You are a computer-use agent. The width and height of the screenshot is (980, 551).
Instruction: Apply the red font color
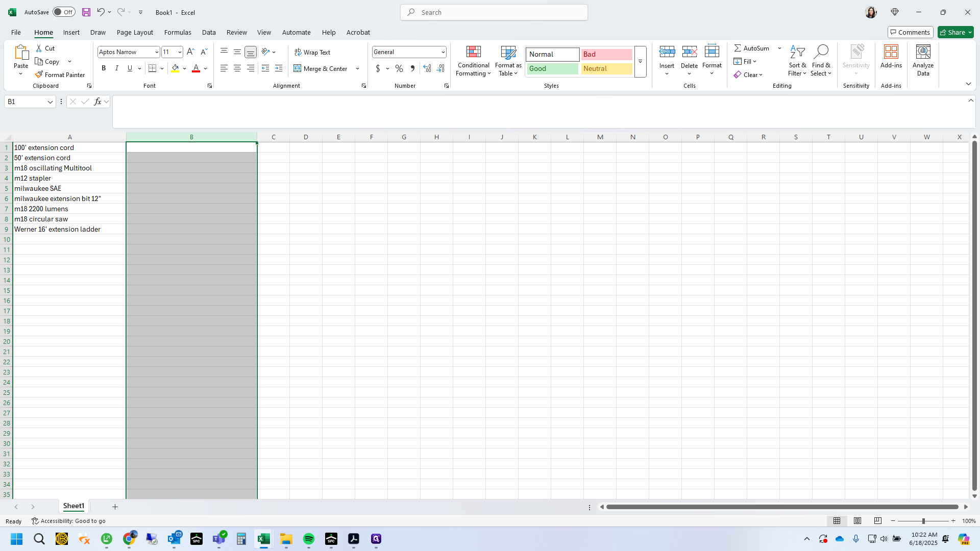196,68
